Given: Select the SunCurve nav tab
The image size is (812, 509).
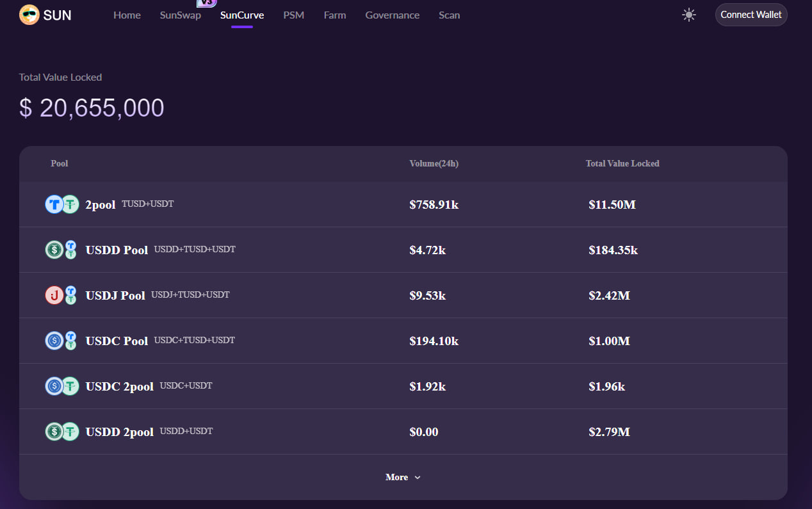Looking at the screenshot, I should coord(242,15).
